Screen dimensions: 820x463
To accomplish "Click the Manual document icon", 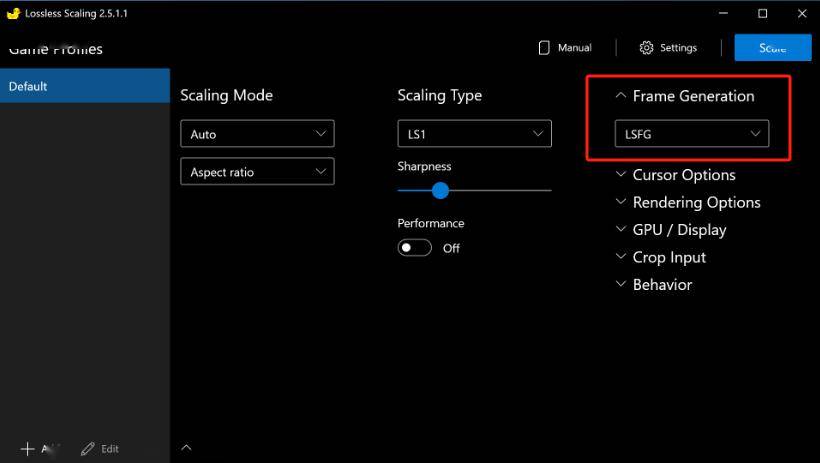I will (x=545, y=48).
